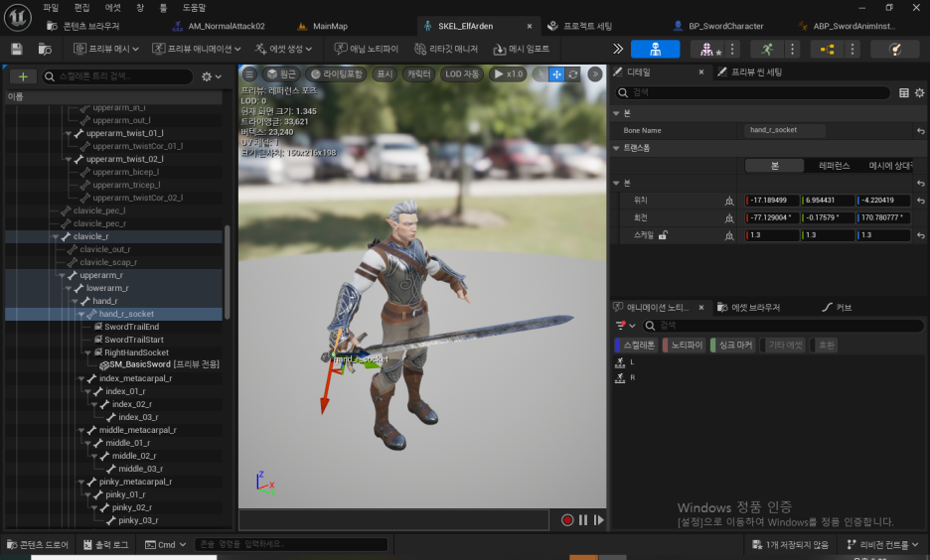
Task: Step forward one frame
Action: 598,520
